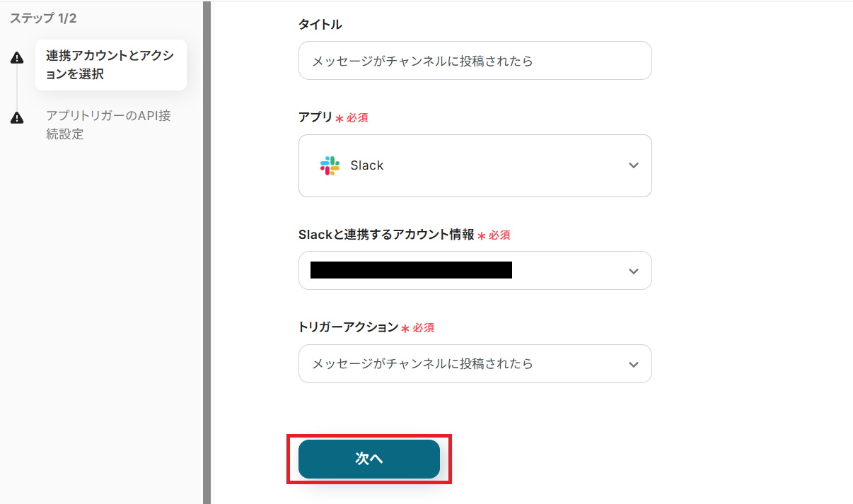Click the chevron in the トリガーアクション field
Image resolution: width=853 pixels, height=504 pixels.
(x=633, y=364)
